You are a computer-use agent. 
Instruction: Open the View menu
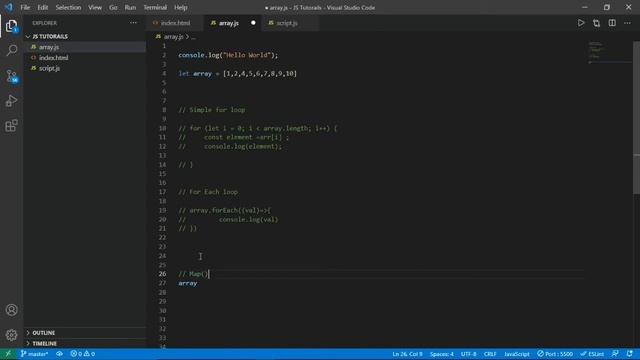coord(95,7)
